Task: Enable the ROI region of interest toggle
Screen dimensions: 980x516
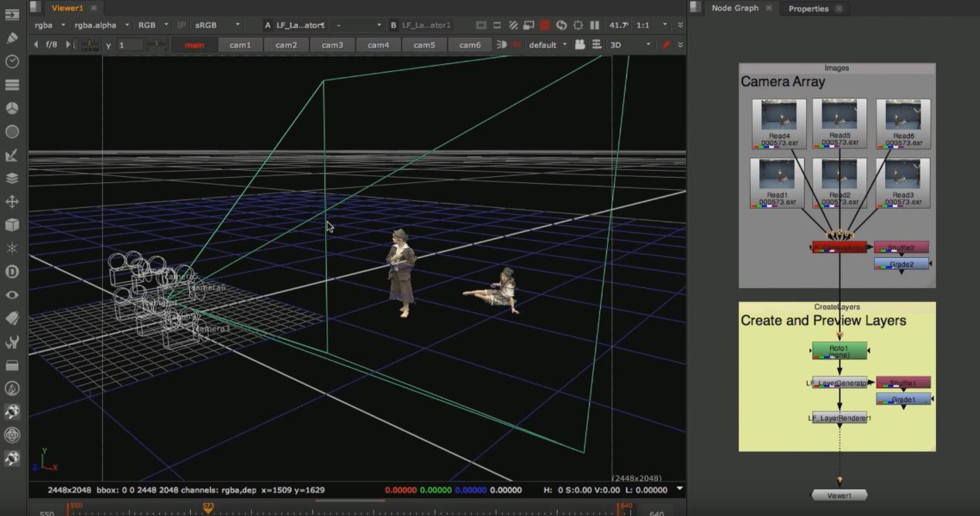Action: coord(497,25)
